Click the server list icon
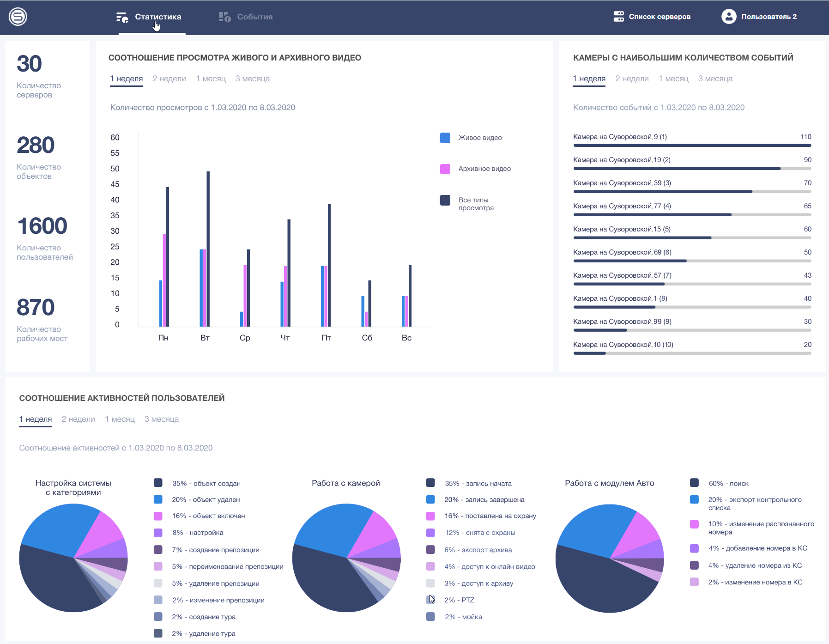Screen dimensions: 829x644 [x=618, y=17]
